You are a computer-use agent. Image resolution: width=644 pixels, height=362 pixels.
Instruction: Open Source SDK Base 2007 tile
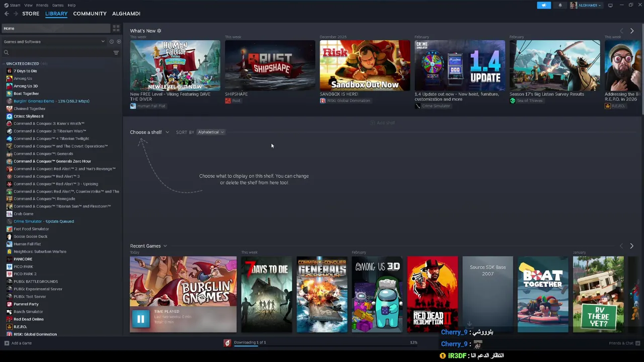click(488, 294)
